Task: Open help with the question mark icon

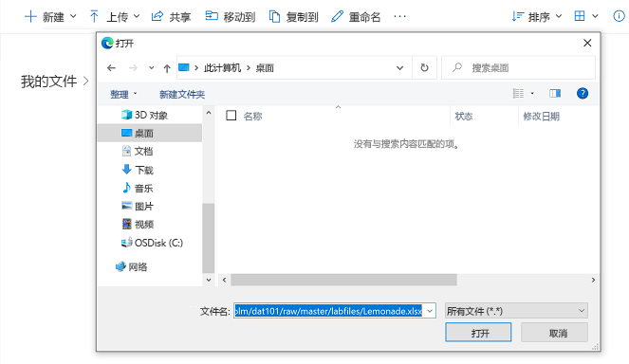Action: pyautogui.click(x=583, y=94)
